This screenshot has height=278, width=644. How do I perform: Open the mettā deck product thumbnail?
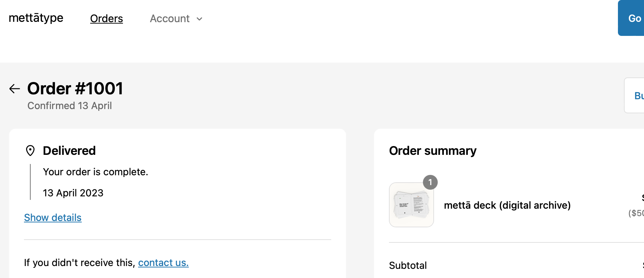pos(411,205)
